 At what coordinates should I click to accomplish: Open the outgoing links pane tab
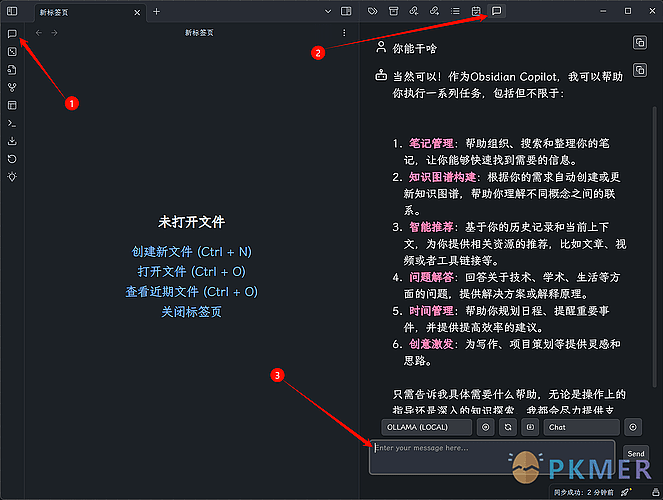(x=434, y=11)
